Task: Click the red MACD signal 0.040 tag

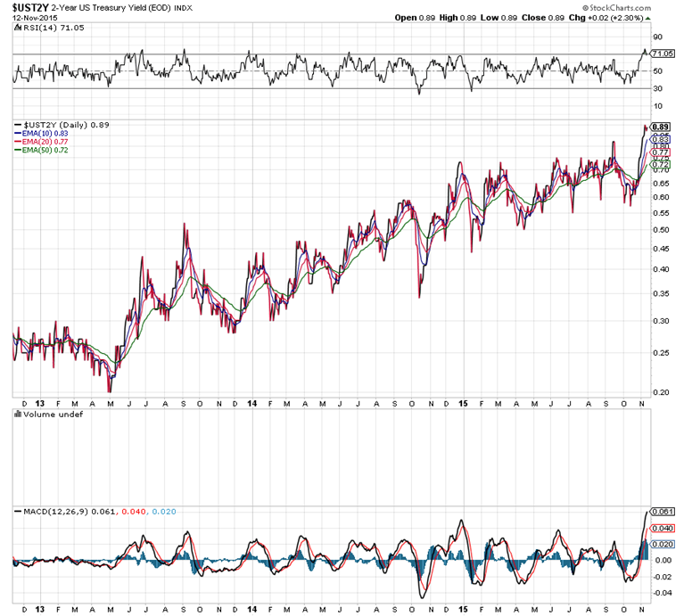Action: pos(662,529)
